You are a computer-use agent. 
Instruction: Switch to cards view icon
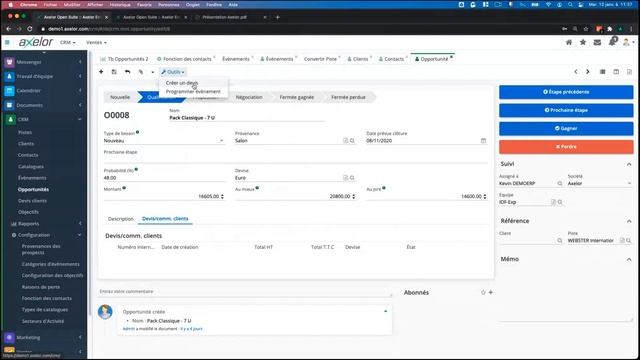click(616, 72)
